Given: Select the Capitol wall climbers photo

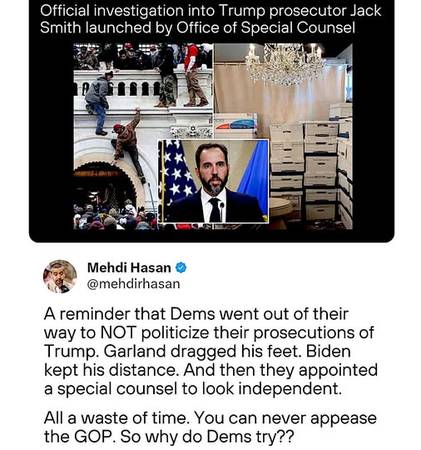Looking at the screenshot, I should (143, 137).
